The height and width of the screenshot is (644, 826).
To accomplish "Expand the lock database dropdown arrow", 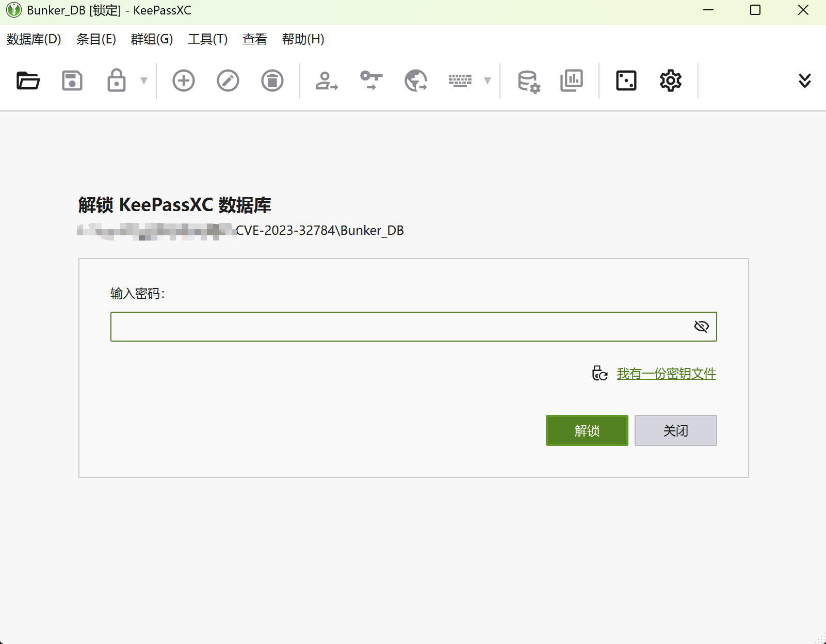I will click(x=144, y=81).
